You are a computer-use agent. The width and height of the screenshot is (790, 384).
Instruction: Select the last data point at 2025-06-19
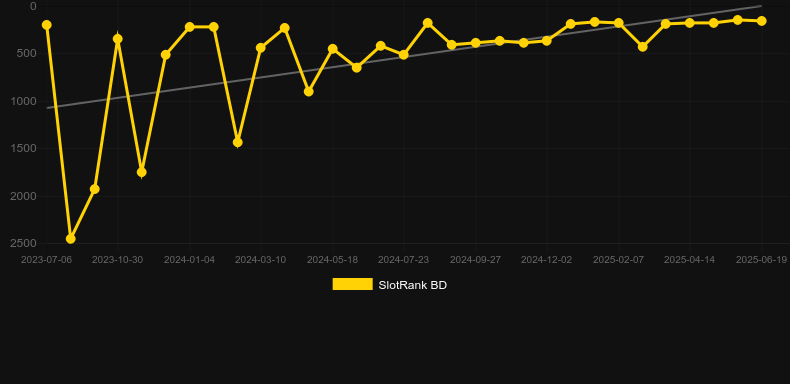[x=761, y=21]
